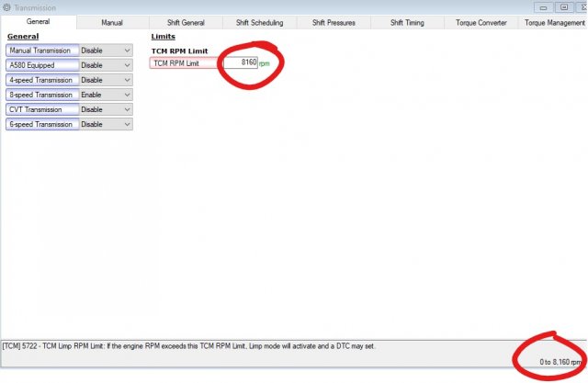
Task: Maximize the Transmission window
Action: 564,7
